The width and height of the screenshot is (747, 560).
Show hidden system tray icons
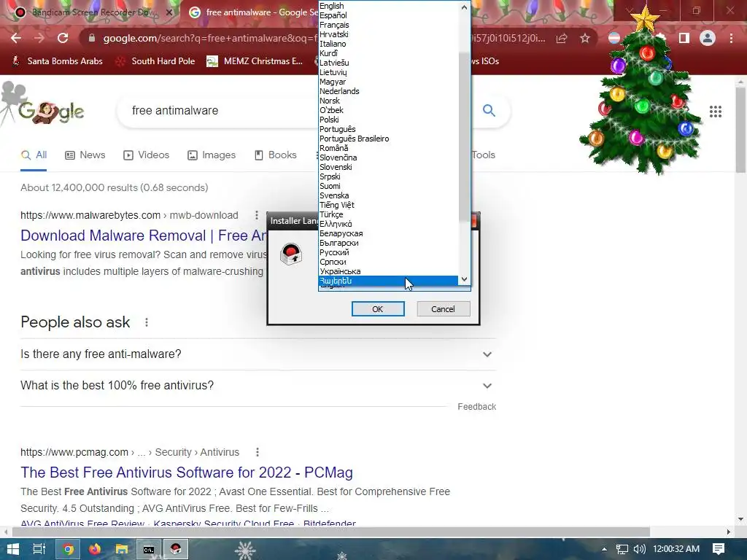pyautogui.click(x=604, y=549)
